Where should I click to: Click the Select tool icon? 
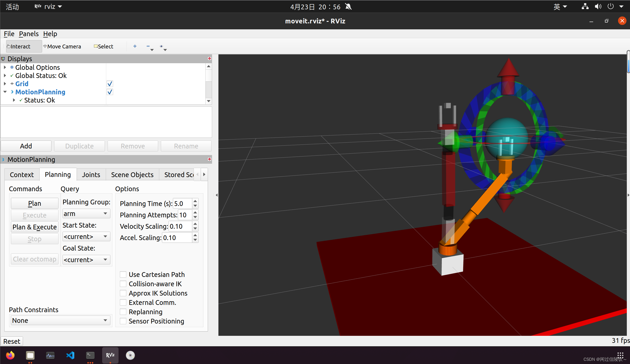[96, 46]
